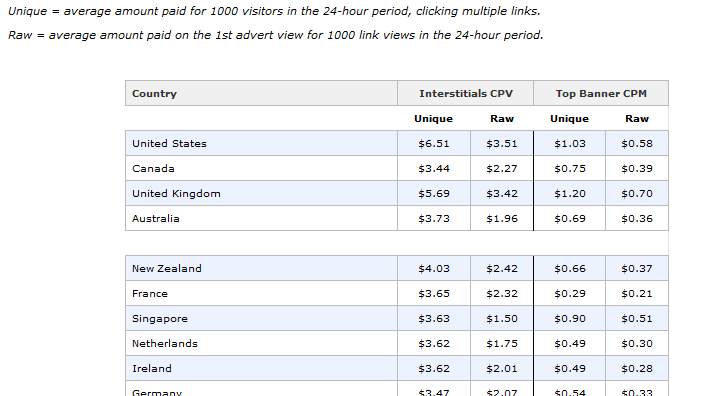Select the United States row label
714x396 pixels.
tap(261, 143)
